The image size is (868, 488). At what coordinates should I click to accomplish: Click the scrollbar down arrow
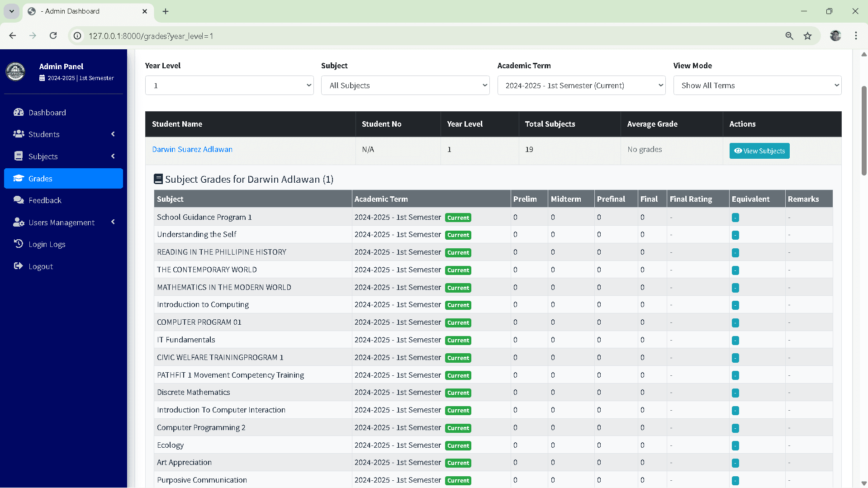863,483
